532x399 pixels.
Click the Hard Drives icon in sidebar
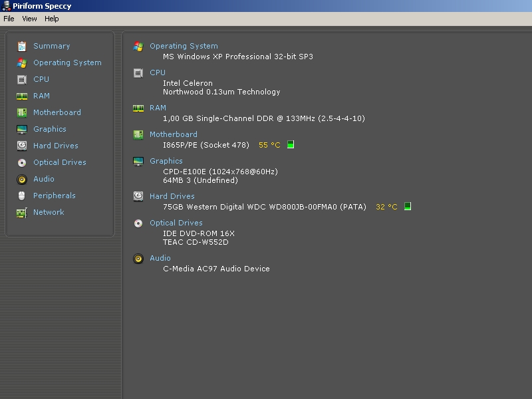point(22,146)
